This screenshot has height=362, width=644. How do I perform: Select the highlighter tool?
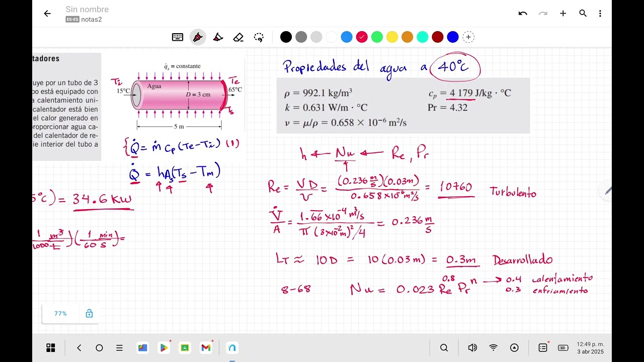point(218,37)
